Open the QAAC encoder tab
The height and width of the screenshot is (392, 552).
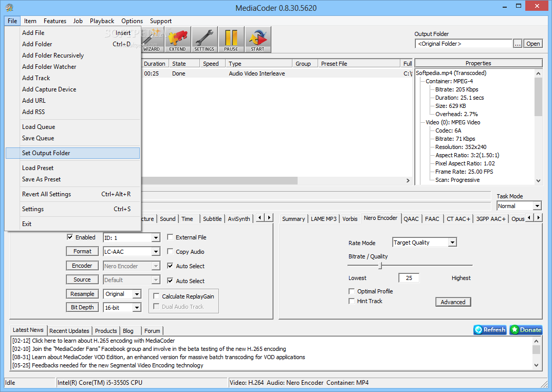point(411,219)
